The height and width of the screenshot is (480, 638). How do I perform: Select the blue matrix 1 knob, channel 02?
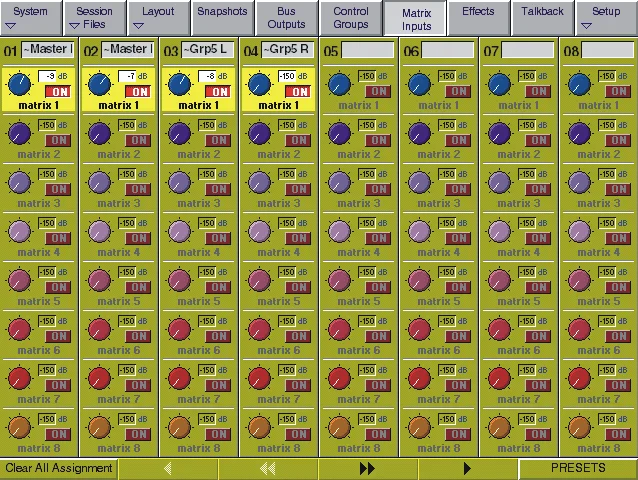(x=99, y=85)
